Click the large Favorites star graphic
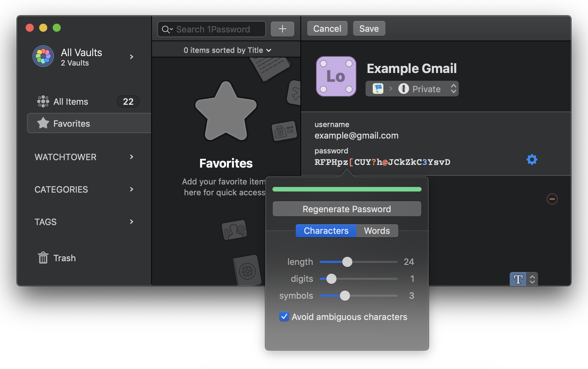This screenshot has height=369, width=588. click(x=226, y=111)
